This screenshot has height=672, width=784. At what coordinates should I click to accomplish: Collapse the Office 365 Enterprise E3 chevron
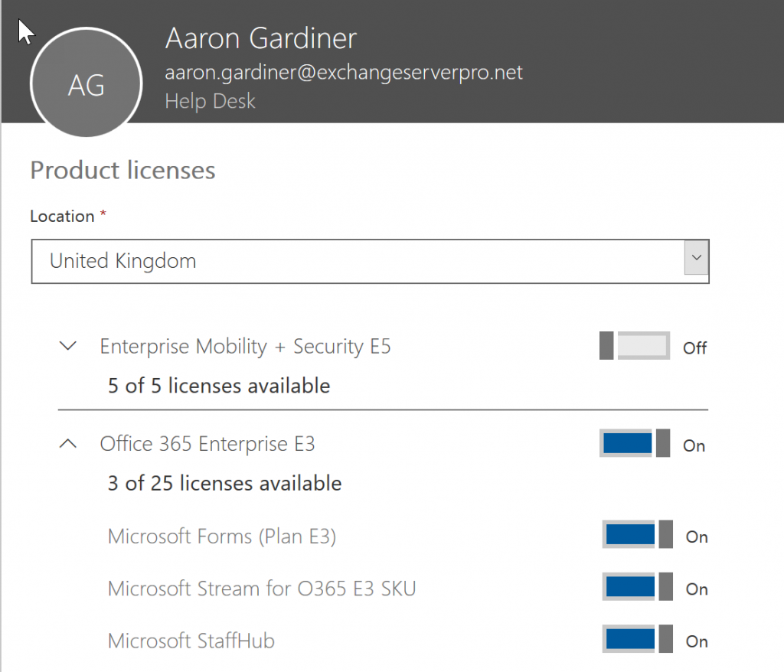(68, 444)
